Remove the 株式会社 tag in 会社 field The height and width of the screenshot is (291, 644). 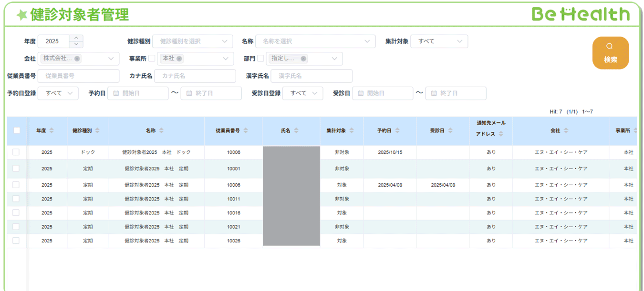pyautogui.click(x=77, y=59)
